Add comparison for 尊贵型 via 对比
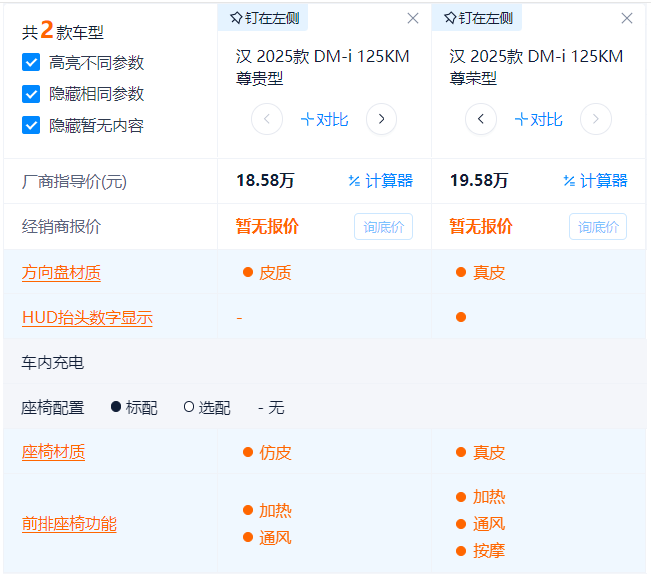 [324, 120]
